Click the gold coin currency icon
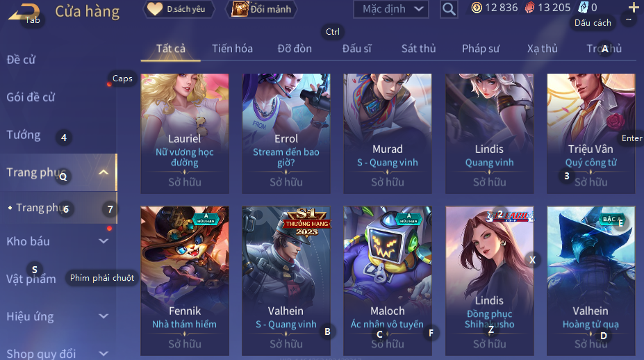The height and width of the screenshot is (360, 644). click(477, 8)
